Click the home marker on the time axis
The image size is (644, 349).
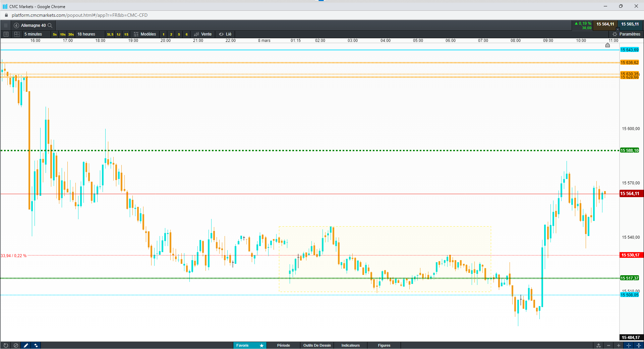(607, 45)
